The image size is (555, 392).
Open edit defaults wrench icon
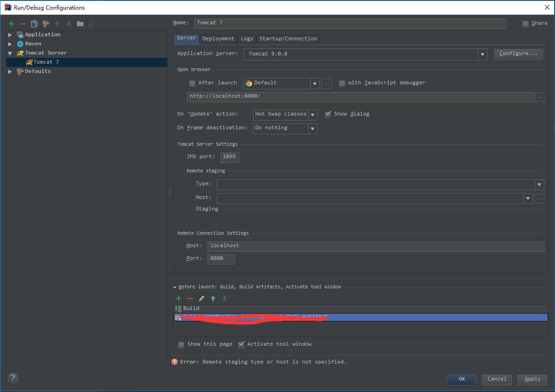46,24
